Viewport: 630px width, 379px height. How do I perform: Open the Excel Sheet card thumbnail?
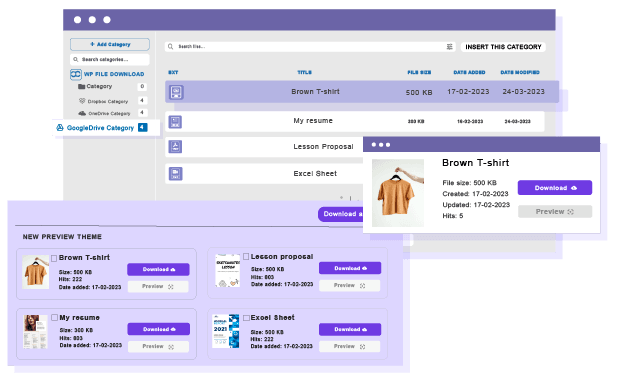226,331
